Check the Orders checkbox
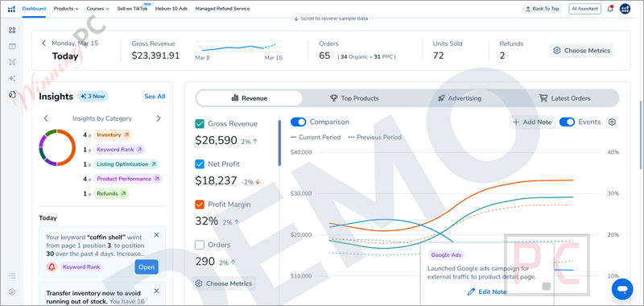 (x=200, y=245)
